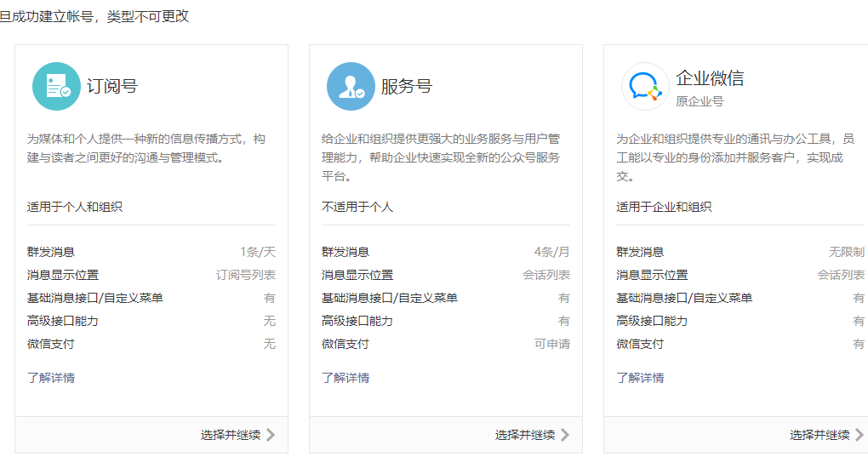Image resolution: width=868 pixels, height=468 pixels.
Task: Click the 适用于个人和组织 text
Action: click(75, 207)
